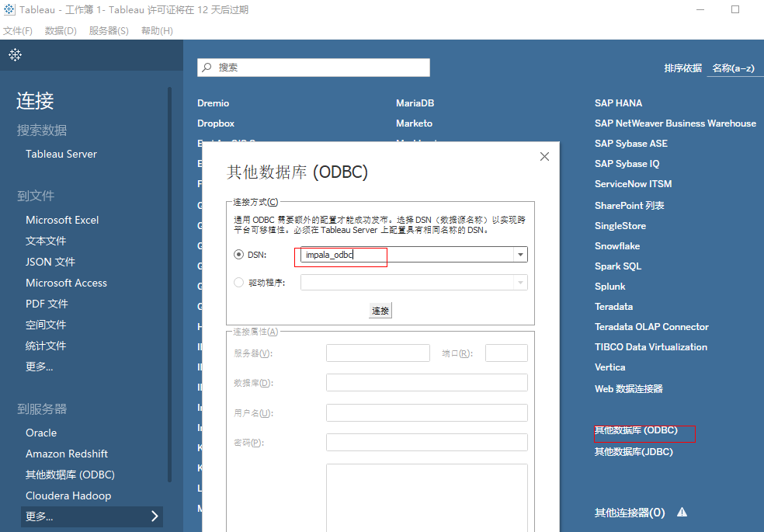Image resolution: width=764 pixels, height=532 pixels.
Task: Select the 驱动程序 radio button
Action: point(239,283)
